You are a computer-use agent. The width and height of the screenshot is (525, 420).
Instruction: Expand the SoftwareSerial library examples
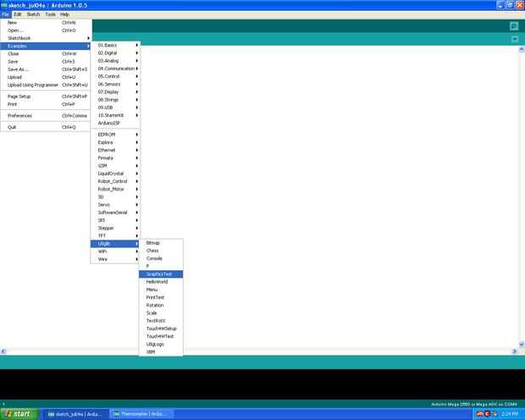115,213
